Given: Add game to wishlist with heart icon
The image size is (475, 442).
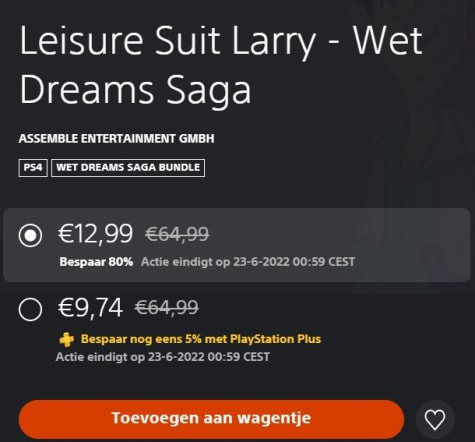Looking at the screenshot, I should point(435,419).
